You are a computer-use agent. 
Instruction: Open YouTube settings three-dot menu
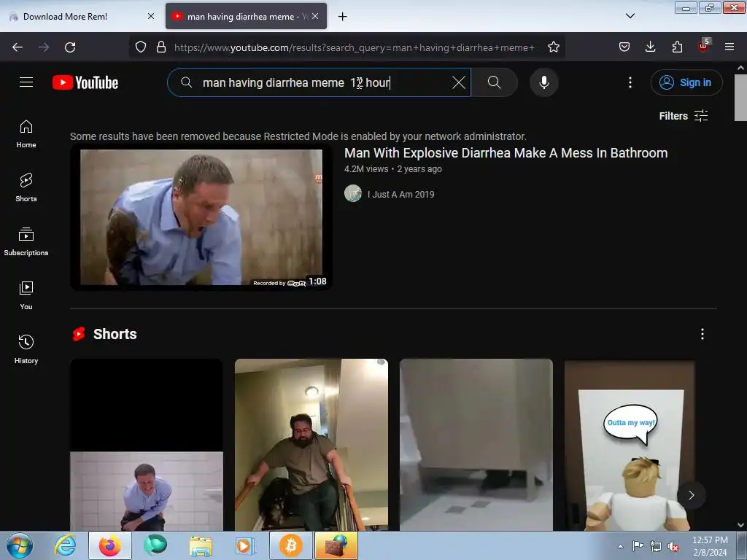[630, 82]
